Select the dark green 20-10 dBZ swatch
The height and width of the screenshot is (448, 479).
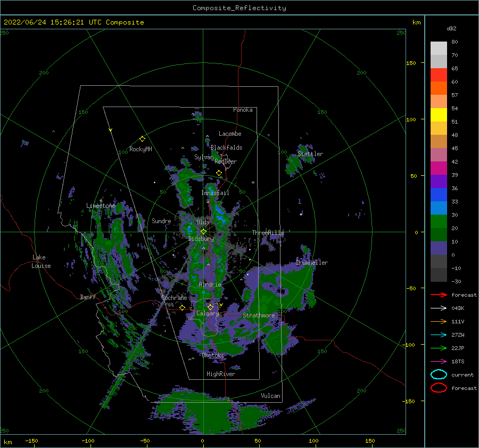[439, 235]
